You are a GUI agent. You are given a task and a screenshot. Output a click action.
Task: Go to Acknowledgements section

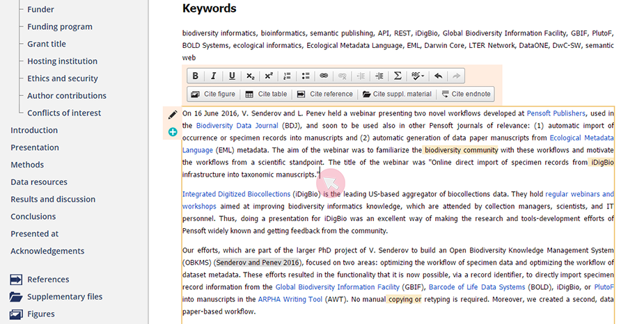47,251
